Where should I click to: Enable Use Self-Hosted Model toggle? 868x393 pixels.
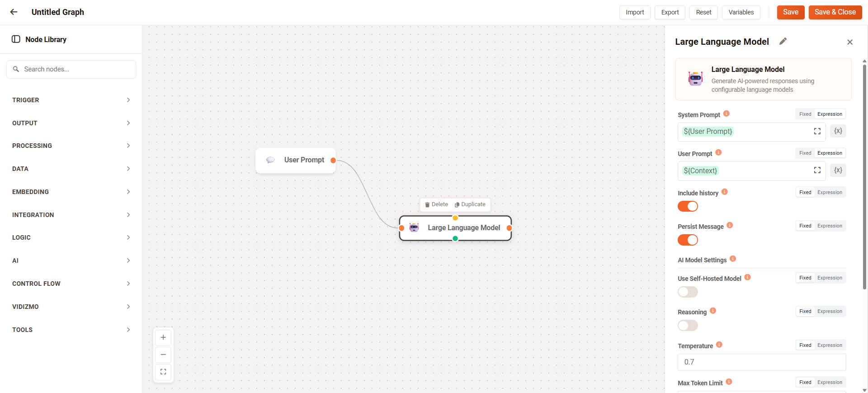point(688,292)
